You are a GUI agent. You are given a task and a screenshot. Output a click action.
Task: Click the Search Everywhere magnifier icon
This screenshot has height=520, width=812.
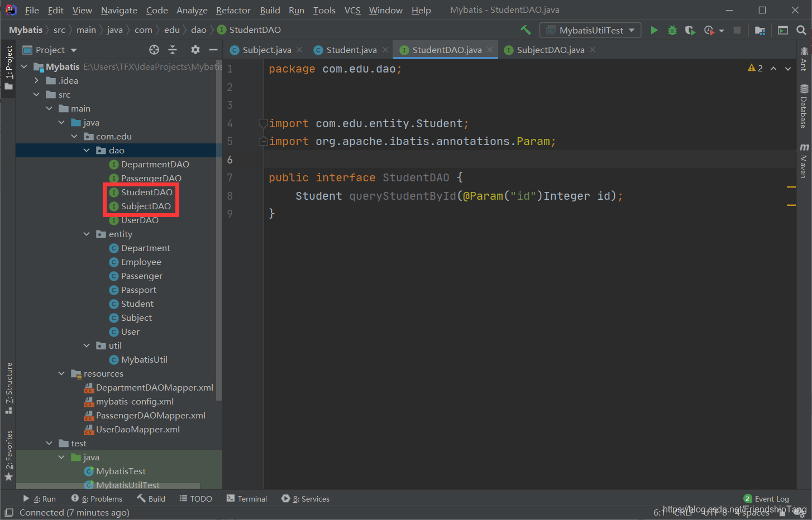click(x=801, y=30)
